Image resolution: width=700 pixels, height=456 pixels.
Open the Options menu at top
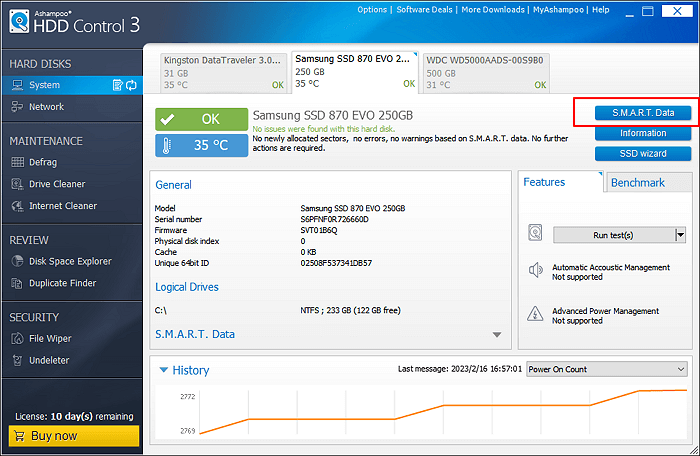[372, 10]
